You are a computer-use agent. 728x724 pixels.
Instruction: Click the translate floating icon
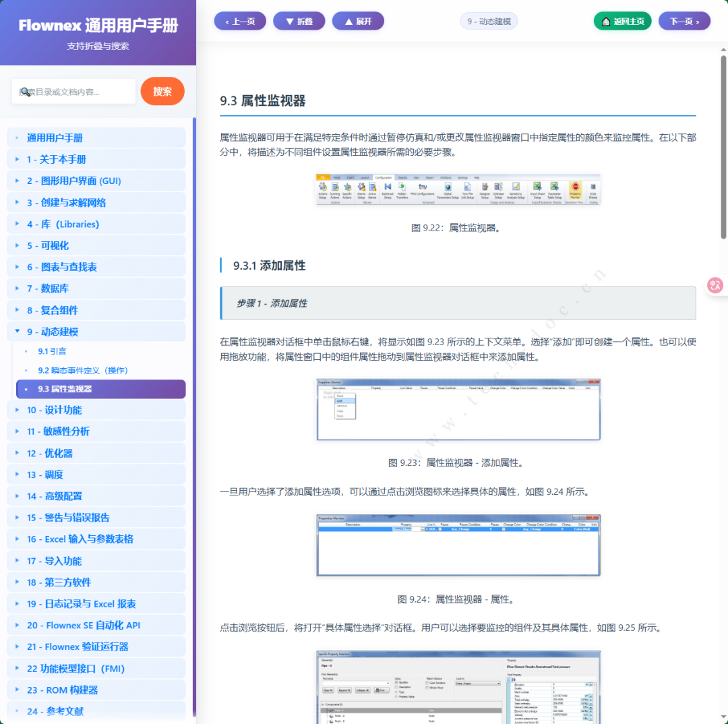click(715, 284)
